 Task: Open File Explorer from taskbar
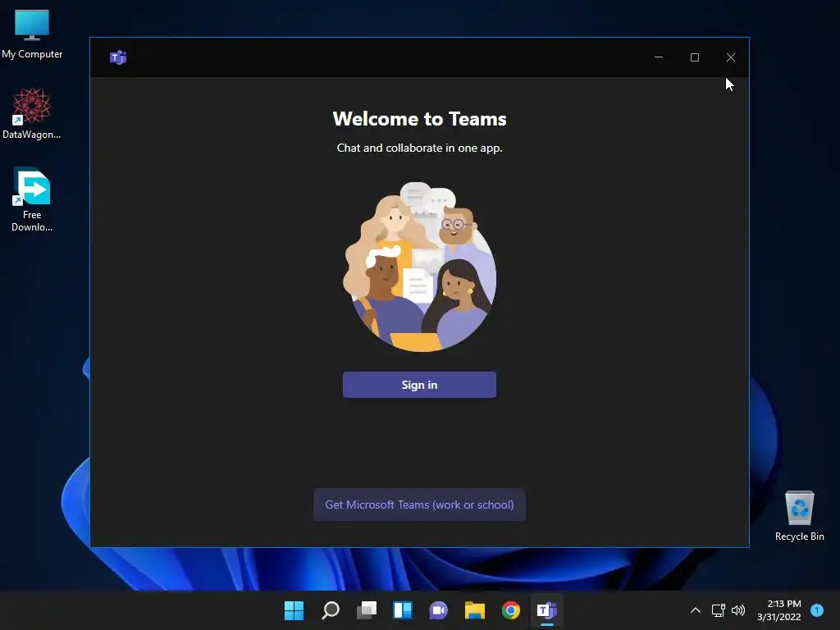coord(475,610)
